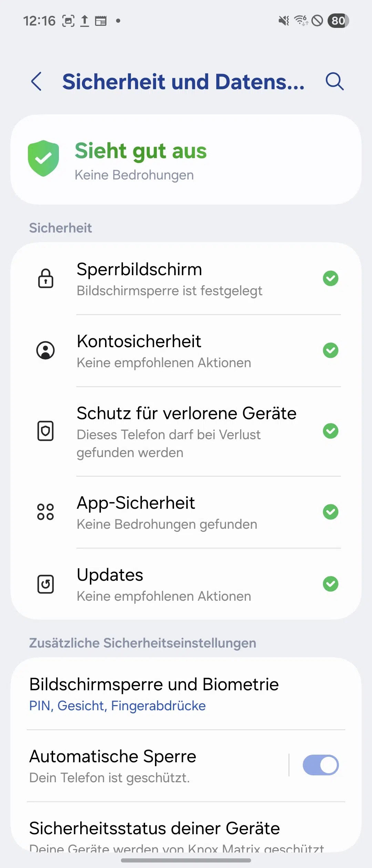Image resolution: width=372 pixels, height=868 pixels.
Task: Tap the Sperrbildschirm padlock icon
Action: [45, 278]
